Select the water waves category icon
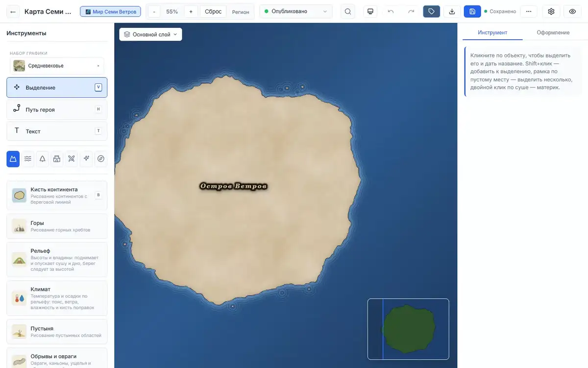This screenshot has width=588, height=368. (28, 158)
